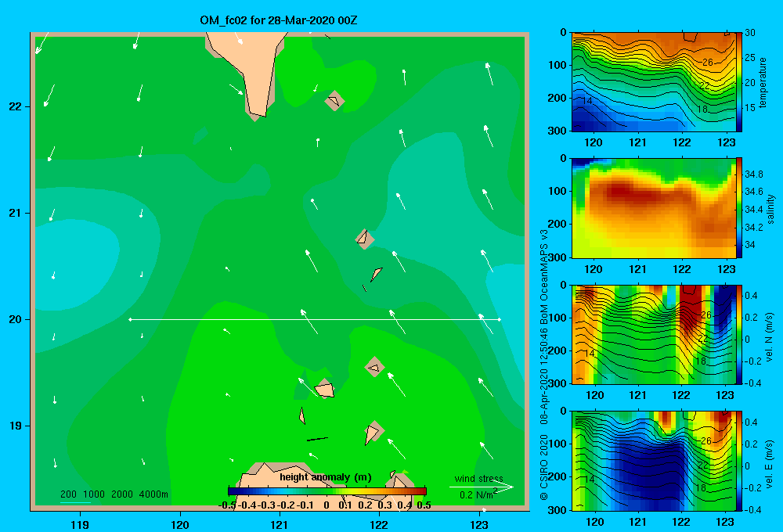783x532 pixels.
Task: Click longitude label 123 on main map
Action: coord(479,524)
